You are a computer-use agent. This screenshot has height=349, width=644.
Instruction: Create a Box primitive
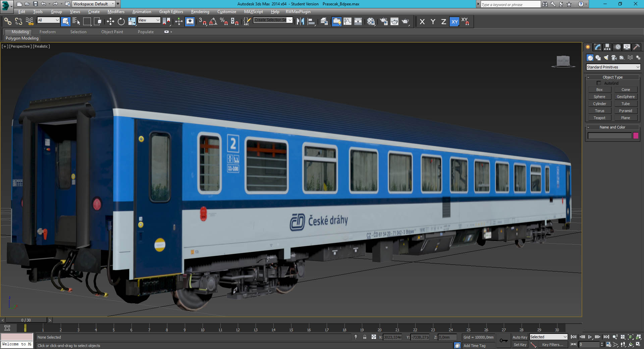[x=599, y=90]
